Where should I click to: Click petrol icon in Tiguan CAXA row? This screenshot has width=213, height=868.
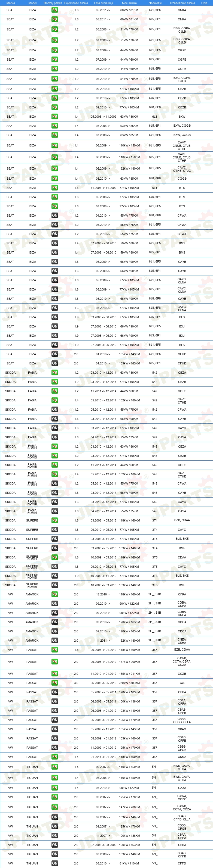pos(54,788)
